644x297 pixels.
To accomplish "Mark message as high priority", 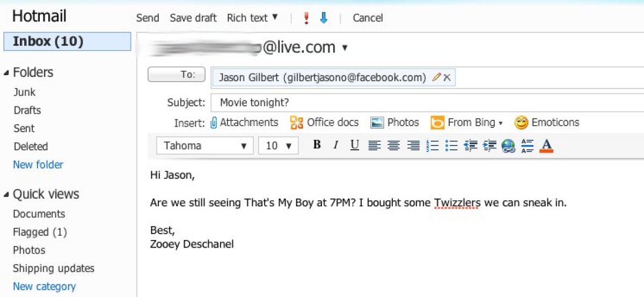I will [306, 18].
